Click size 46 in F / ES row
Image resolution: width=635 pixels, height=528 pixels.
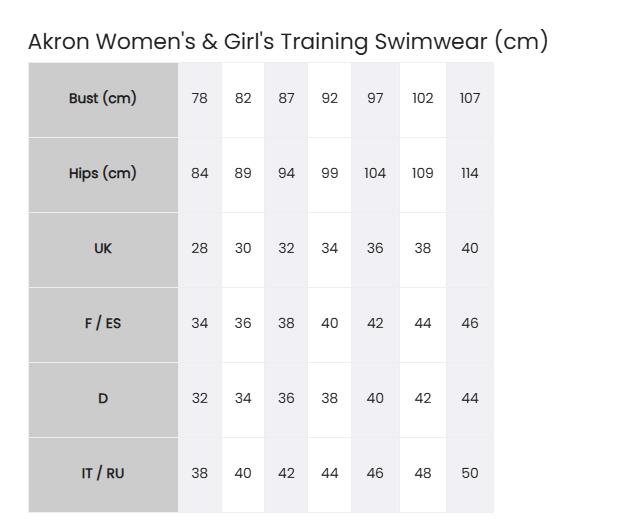coord(470,323)
